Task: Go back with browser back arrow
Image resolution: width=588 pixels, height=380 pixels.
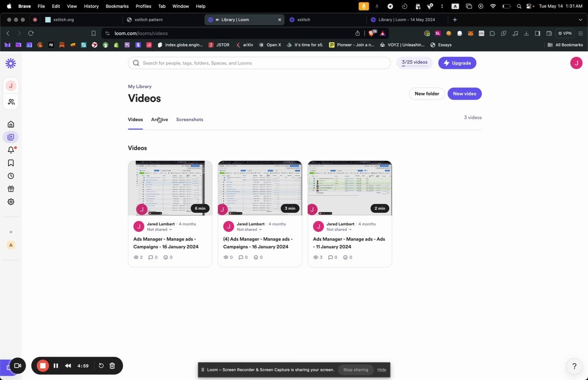Action: point(8,33)
